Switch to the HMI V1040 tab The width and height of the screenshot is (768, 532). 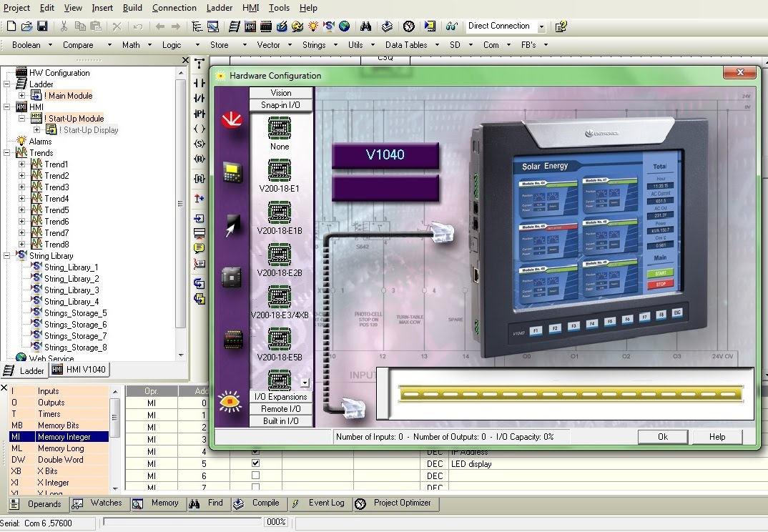click(79, 370)
